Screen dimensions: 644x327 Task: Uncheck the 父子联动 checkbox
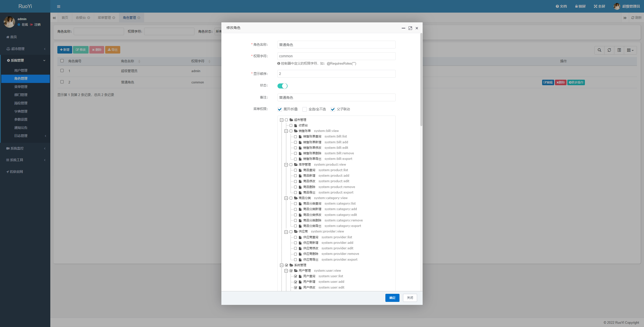click(333, 109)
